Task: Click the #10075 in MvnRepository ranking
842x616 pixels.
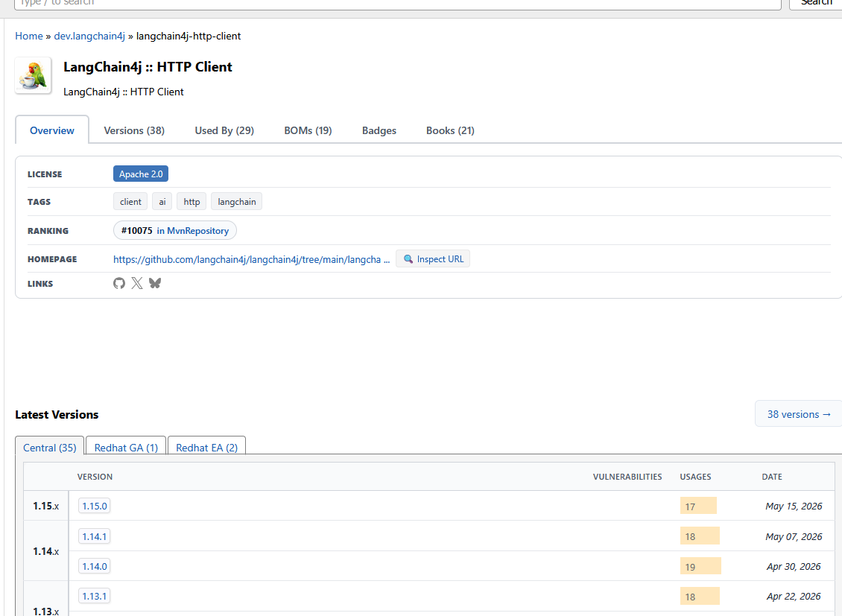Action: click(x=175, y=231)
